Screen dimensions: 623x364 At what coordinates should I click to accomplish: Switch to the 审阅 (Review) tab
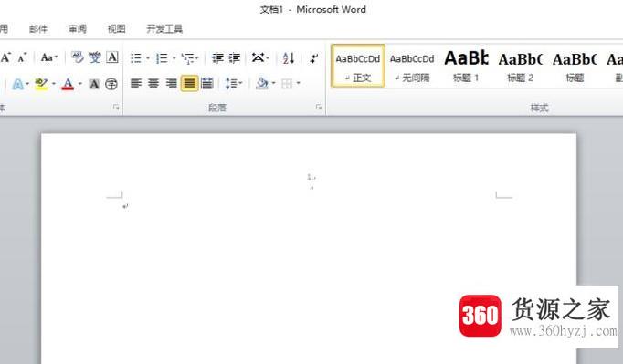pos(78,29)
